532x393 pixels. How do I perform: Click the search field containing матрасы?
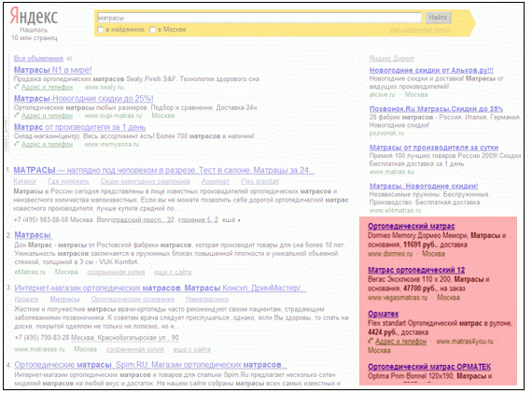(x=259, y=18)
